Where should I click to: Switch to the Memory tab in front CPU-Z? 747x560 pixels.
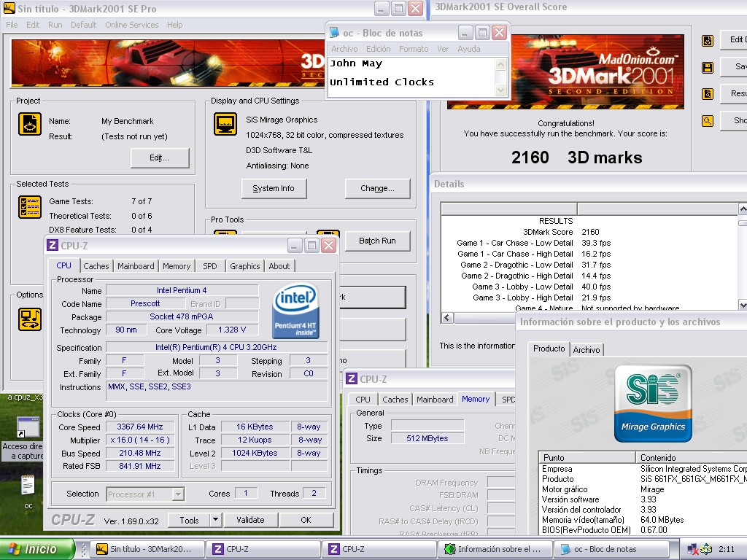pyautogui.click(x=177, y=265)
